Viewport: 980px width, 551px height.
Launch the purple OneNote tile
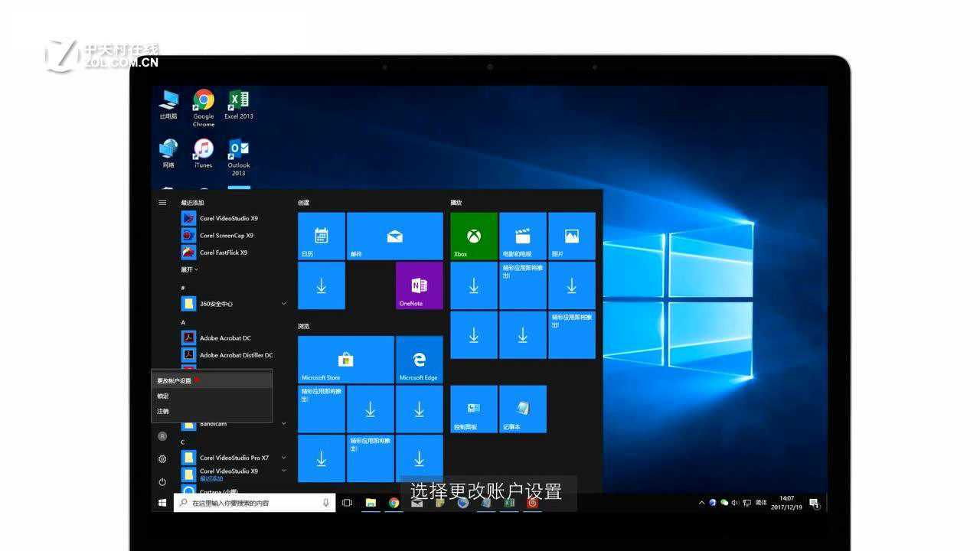click(x=420, y=285)
